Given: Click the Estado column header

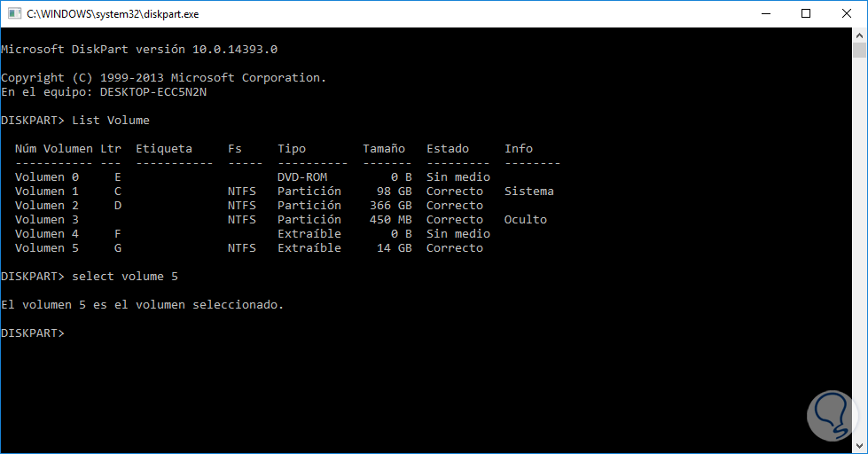Looking at the screenshot, I should click(x=448, y=149).
